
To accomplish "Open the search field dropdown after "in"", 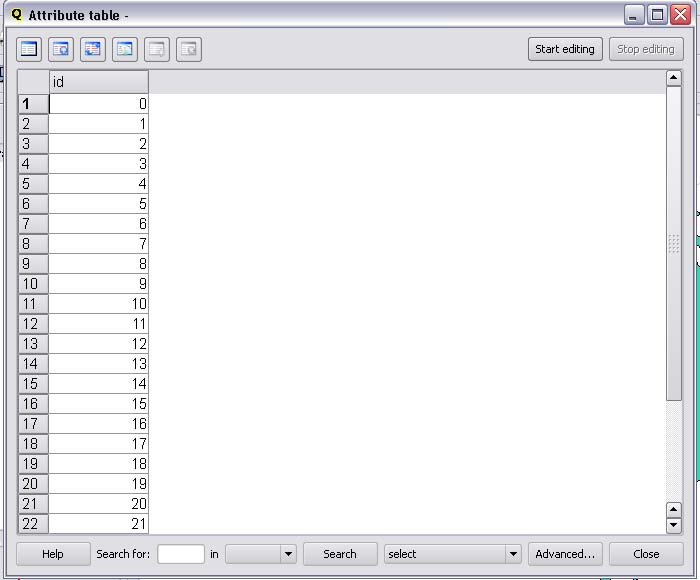I will pos(288,554).
